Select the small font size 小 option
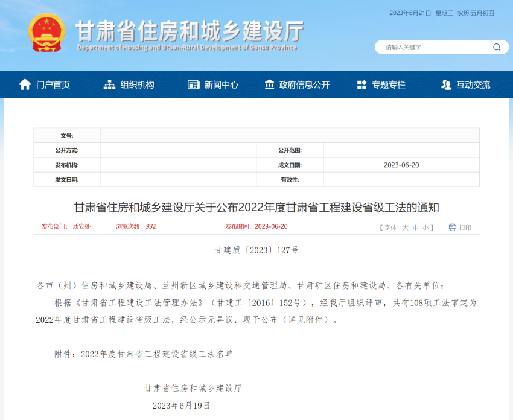 pos(425,227)
